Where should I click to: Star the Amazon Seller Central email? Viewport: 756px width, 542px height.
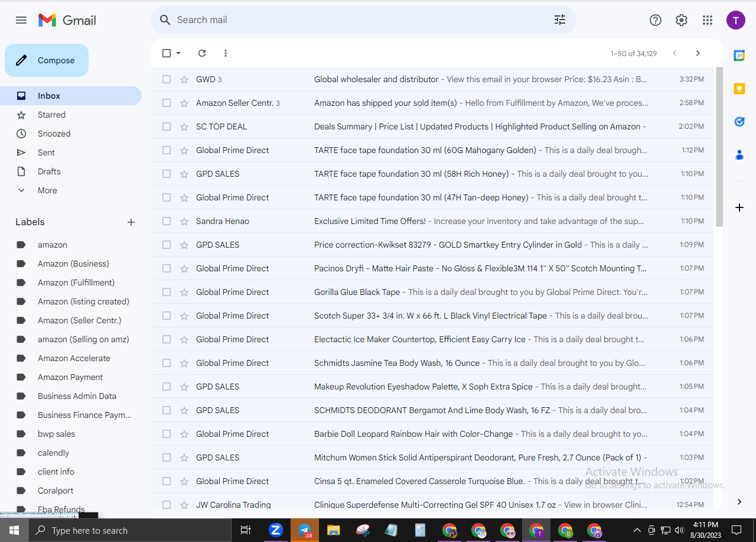pyautogui.click(x=184, y=103)
